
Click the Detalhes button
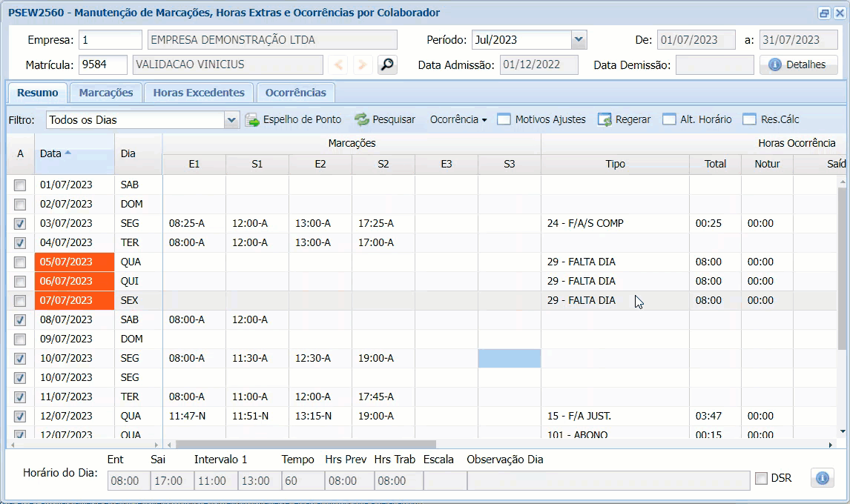tap(798, 65)
